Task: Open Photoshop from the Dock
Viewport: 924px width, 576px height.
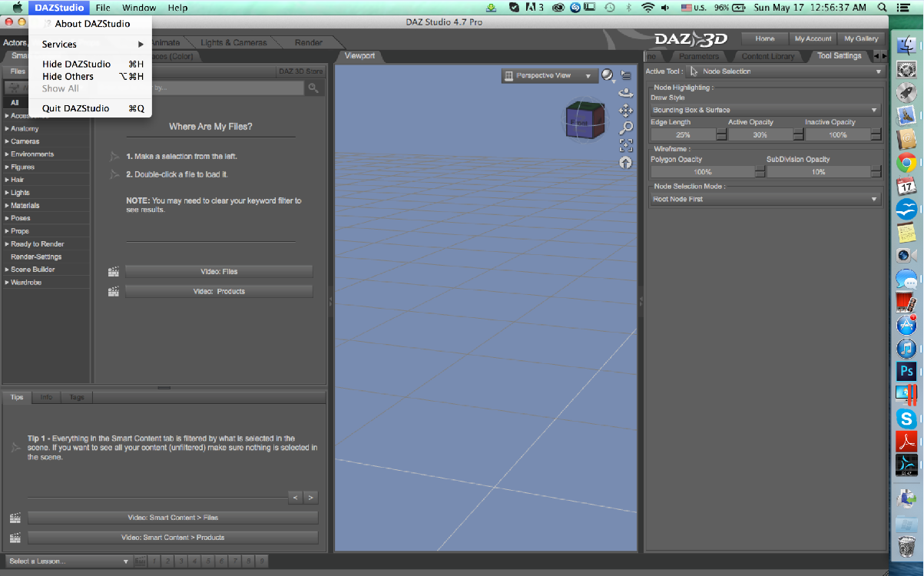Action: click(x=906, y=372)
